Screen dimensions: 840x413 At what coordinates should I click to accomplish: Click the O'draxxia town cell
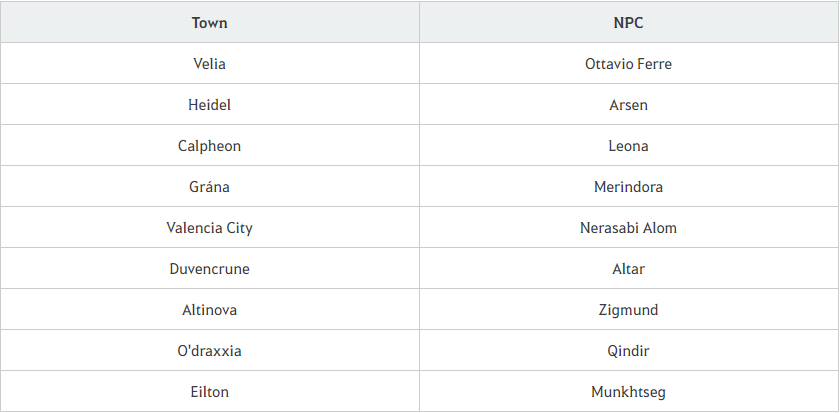[209, 351]
